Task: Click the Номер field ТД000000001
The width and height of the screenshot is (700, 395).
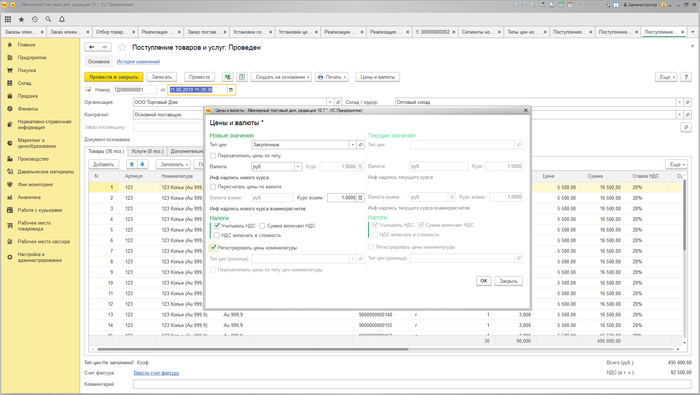Action: [135, 90]
